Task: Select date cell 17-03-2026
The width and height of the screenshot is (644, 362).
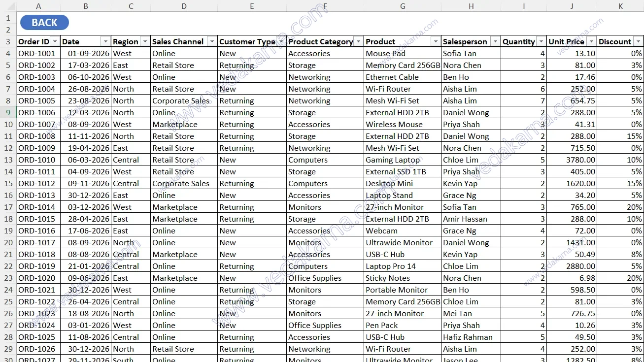Action: coord(86,66)
